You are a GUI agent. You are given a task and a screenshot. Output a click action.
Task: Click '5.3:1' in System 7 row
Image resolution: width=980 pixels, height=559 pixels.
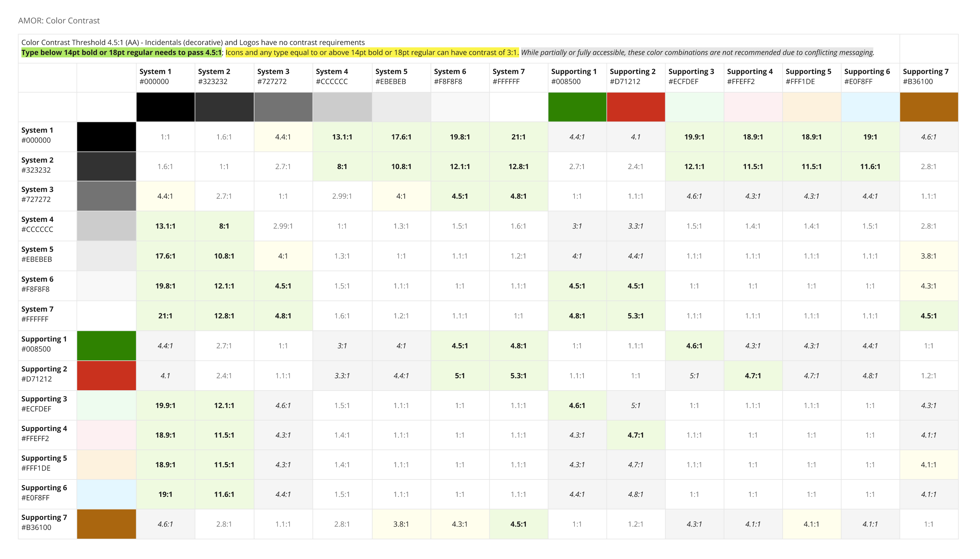636,316
